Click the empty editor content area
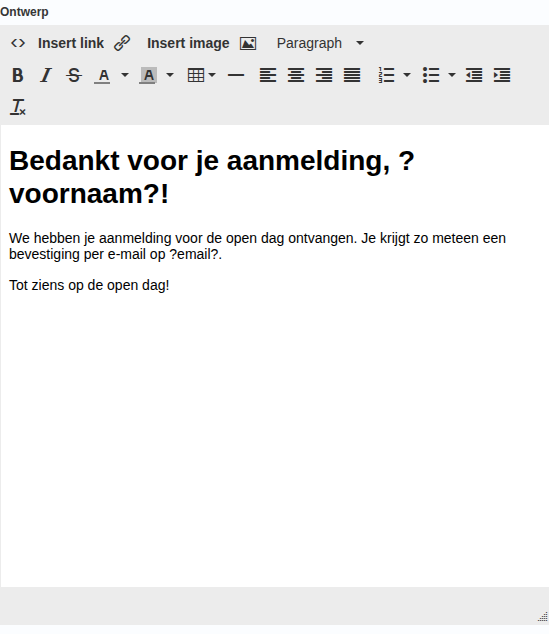Screen dimensions: 549x634 coord(274,440)
